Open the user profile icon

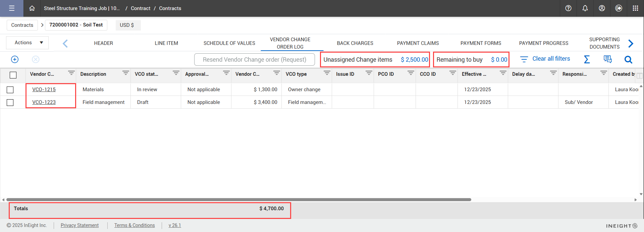[x=602, y=8]
